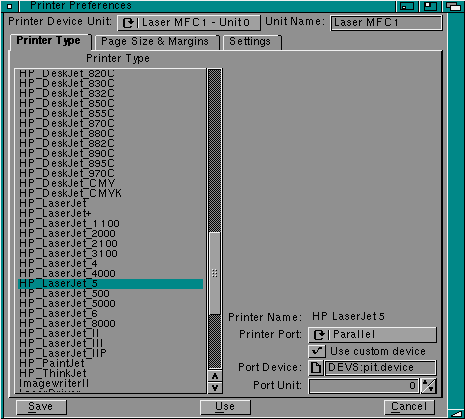Select HP_LaserJet_2000 in the list
Viewport: 465px width, 419px height.
point(110,233)
